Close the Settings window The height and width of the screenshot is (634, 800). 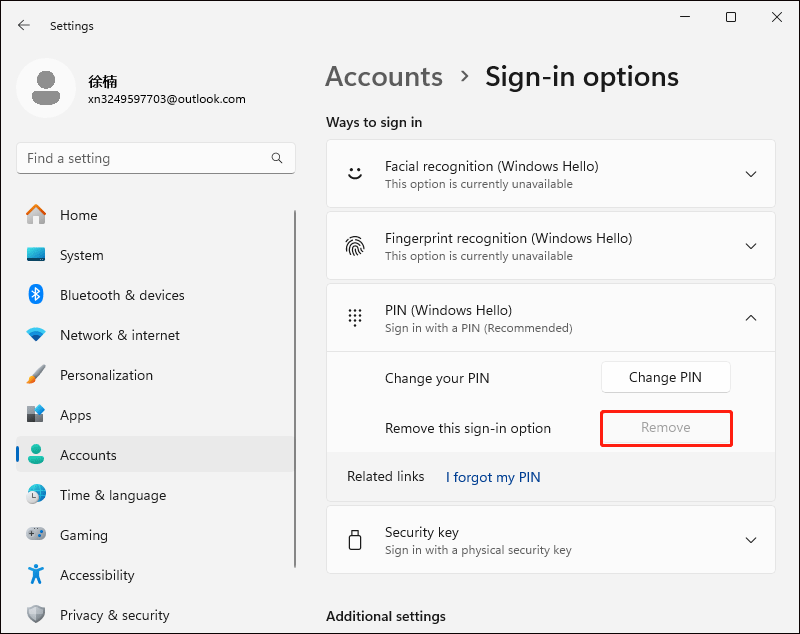(x=777, y=17)
